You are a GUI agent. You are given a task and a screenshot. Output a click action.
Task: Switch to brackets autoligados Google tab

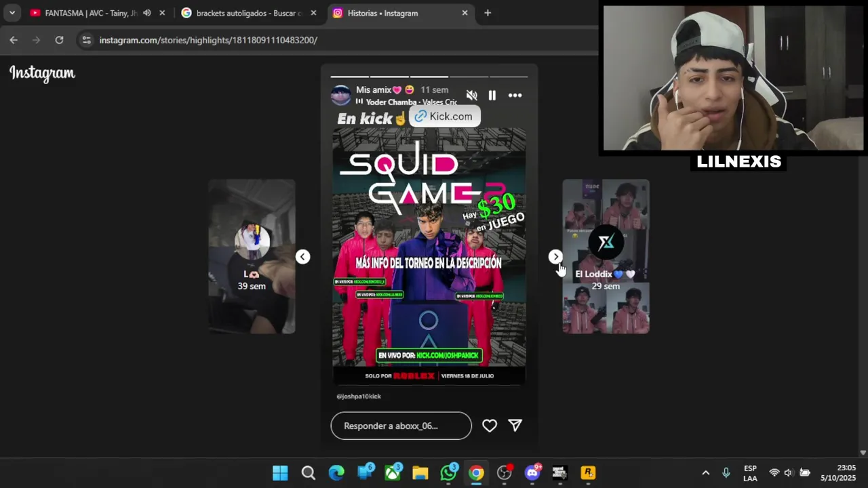(248, 13)
